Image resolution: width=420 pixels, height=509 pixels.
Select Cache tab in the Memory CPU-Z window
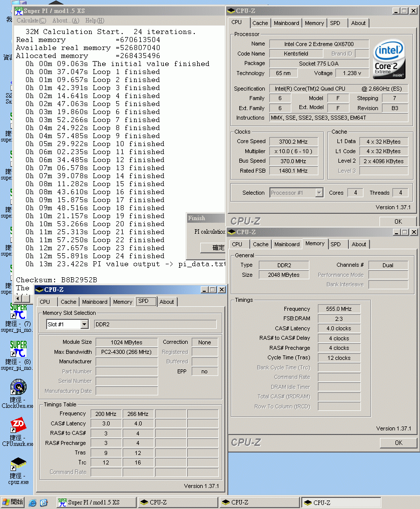click(261, 244)
